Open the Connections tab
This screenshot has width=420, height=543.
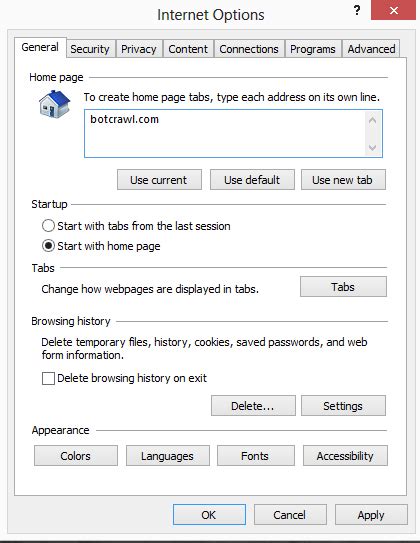(249, 49)
